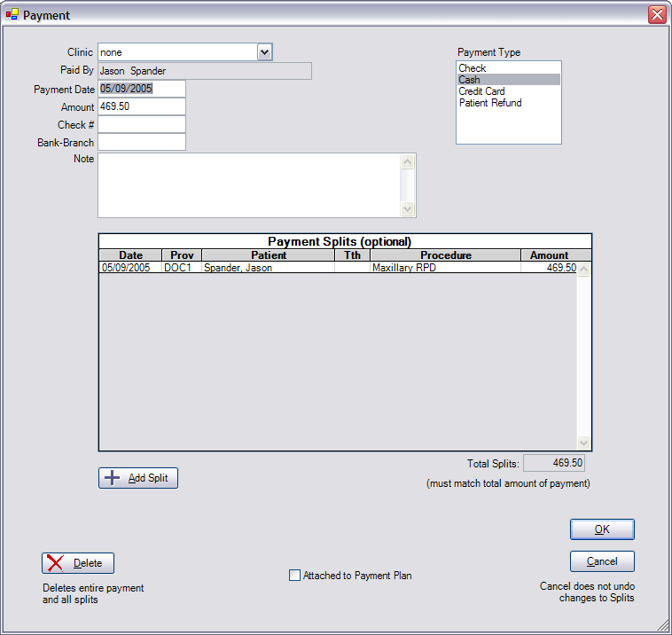Choose Patient Refund payment type

coord(489,103)
